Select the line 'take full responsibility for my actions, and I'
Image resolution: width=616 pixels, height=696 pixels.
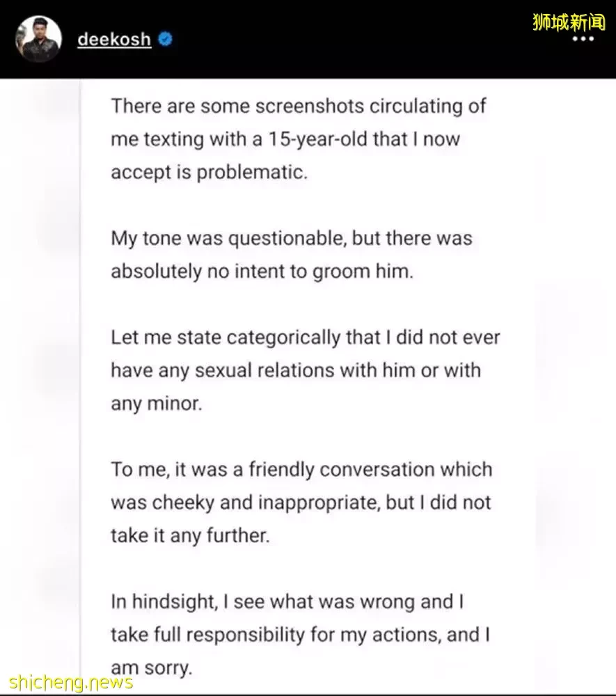click(300, 635)
